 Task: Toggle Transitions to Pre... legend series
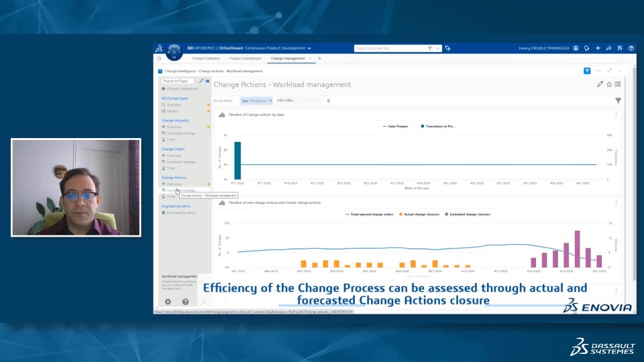point(438,127)
